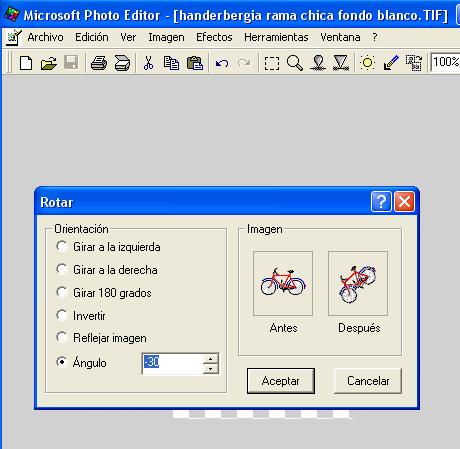The height and width of the screenshot is (449, 460).
Task: Click into the Ángulo value field
Action: coord(172,363)
